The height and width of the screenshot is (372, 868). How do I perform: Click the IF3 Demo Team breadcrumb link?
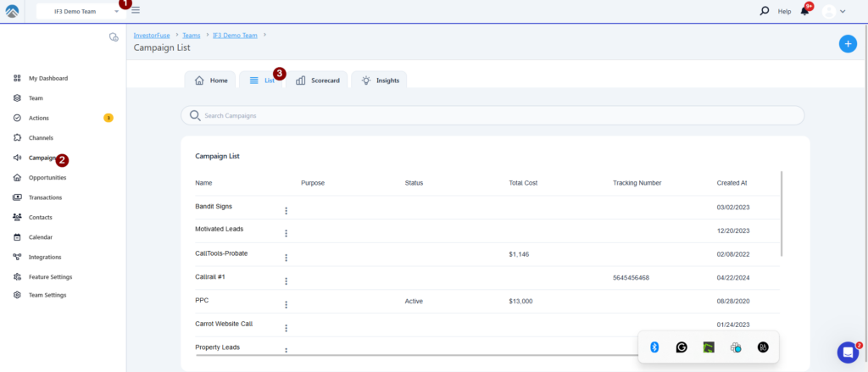tap(236, 35)
